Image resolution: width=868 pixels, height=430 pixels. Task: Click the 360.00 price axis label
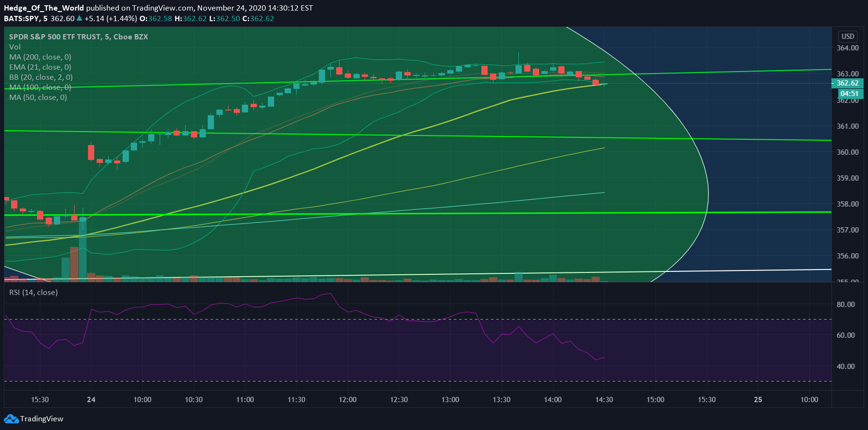click(847, 152)
